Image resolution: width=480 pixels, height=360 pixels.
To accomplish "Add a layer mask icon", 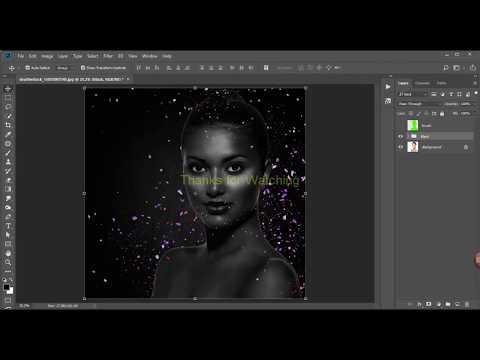I will [429, 304].
